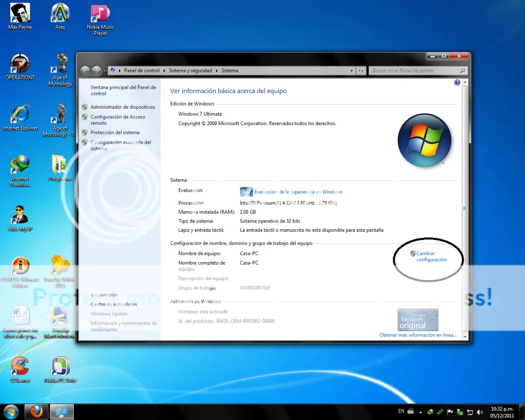
Task: Open Protección del sistema link
Action: [115, 133]
